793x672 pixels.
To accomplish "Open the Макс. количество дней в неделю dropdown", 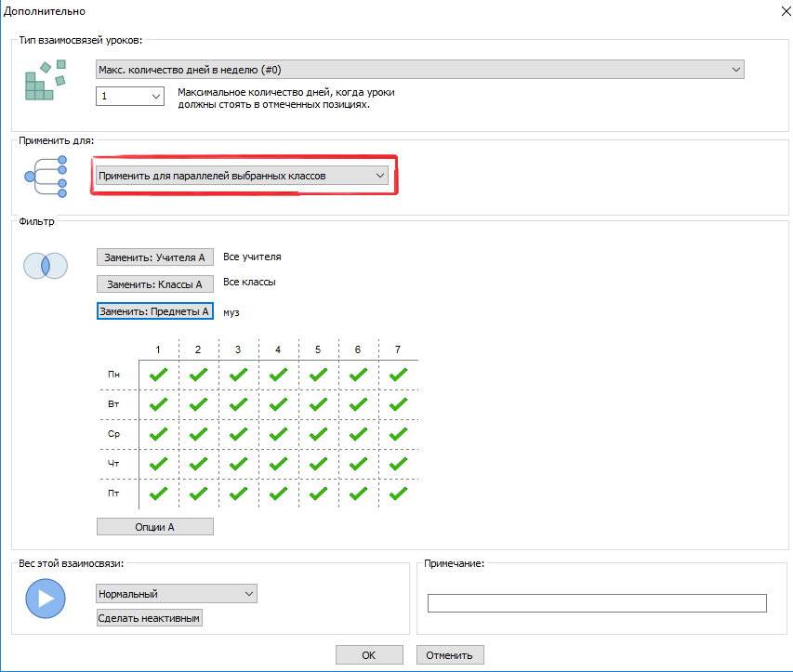I will coord(420,70).
